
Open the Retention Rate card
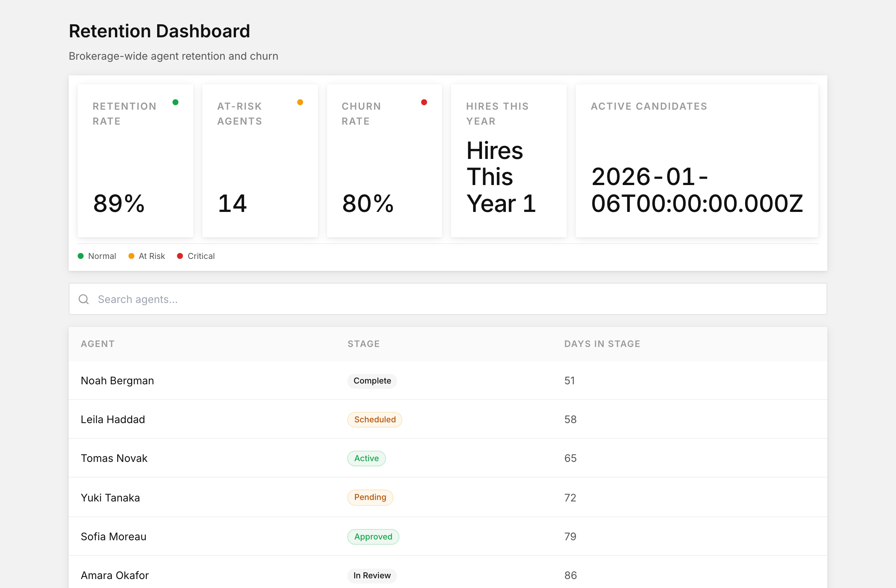click(136, 161)
